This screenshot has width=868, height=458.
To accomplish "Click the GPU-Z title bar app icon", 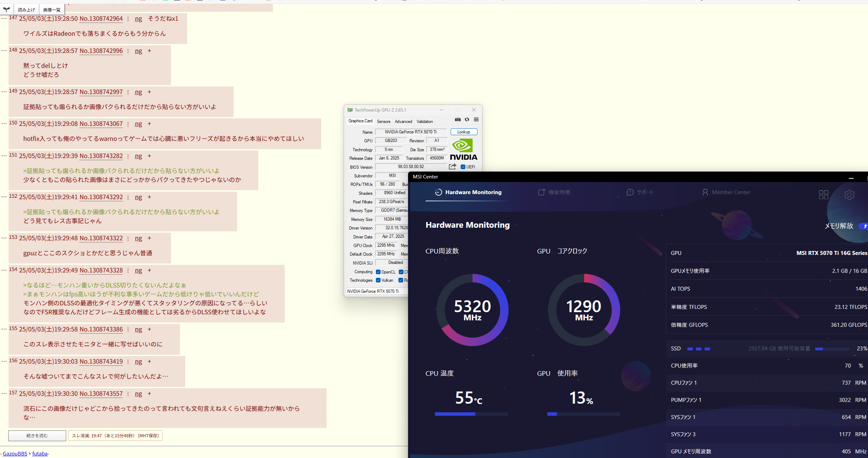I will click(x=350, y=110).
